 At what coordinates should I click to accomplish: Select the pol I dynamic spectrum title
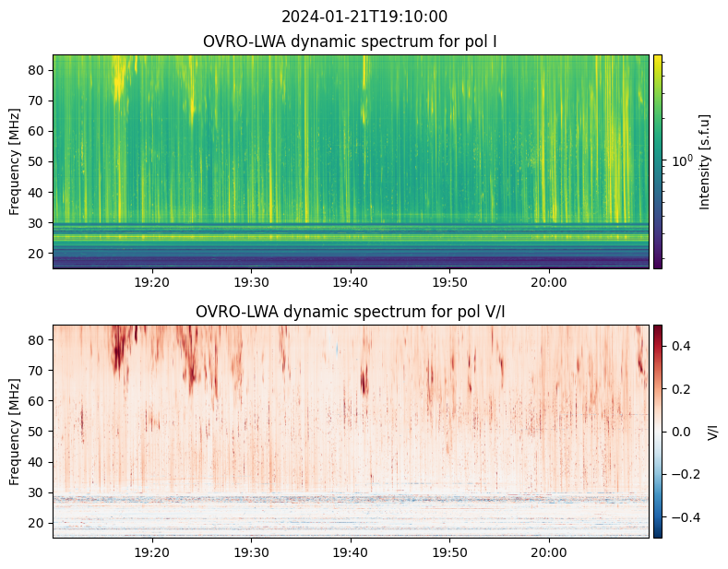pyautogui.click(x=350, y=41)
